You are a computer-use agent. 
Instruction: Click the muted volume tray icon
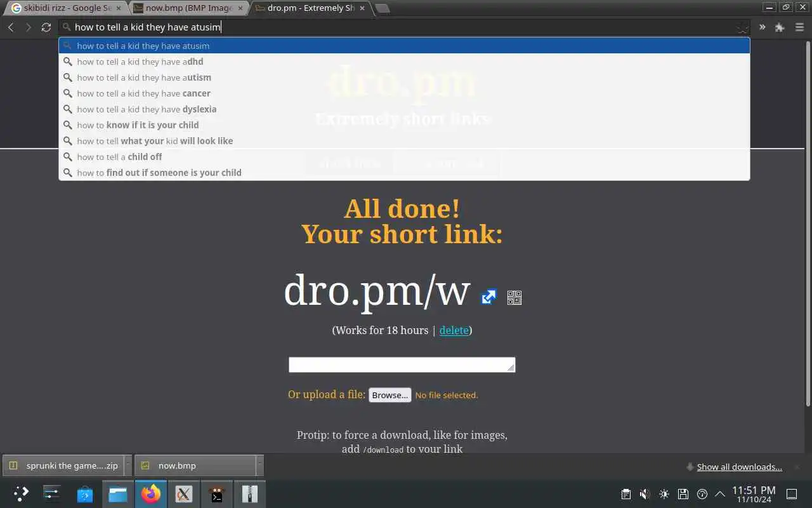click(x=645, y=494)
